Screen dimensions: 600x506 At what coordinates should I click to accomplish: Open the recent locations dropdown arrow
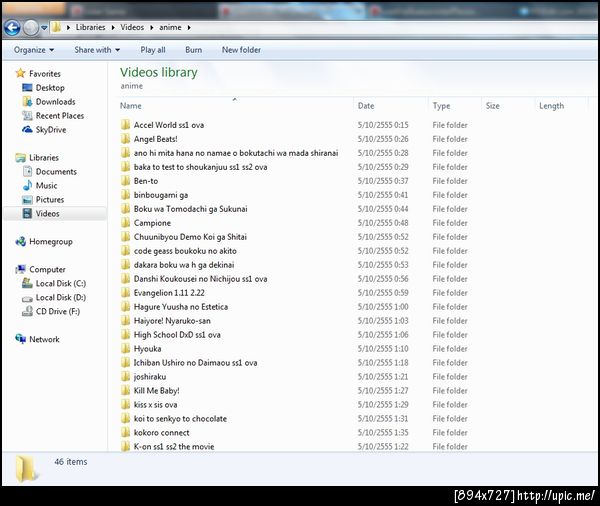pos(44,28)
